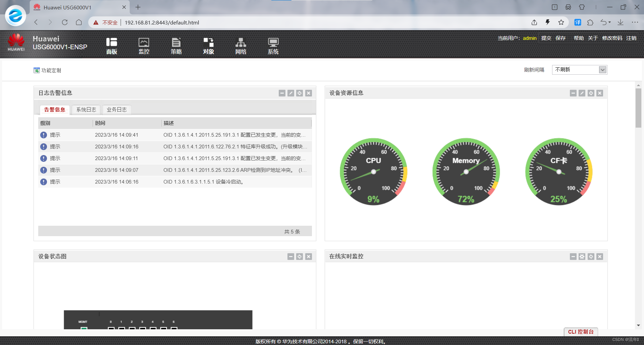Viewport: 644px width, 345px height.
Task: Refresh the 在线实时监控 panel
Action: 591,257
